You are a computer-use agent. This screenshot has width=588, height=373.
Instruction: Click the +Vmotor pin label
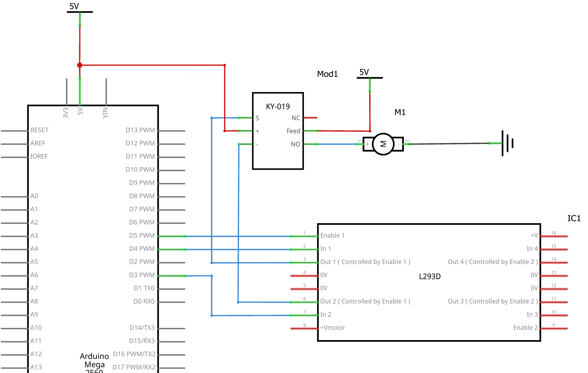[333, 328]
